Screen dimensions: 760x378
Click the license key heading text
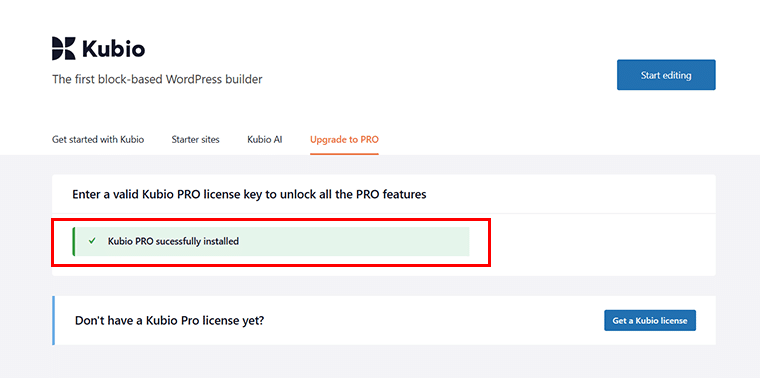click(x=249, y=194)
